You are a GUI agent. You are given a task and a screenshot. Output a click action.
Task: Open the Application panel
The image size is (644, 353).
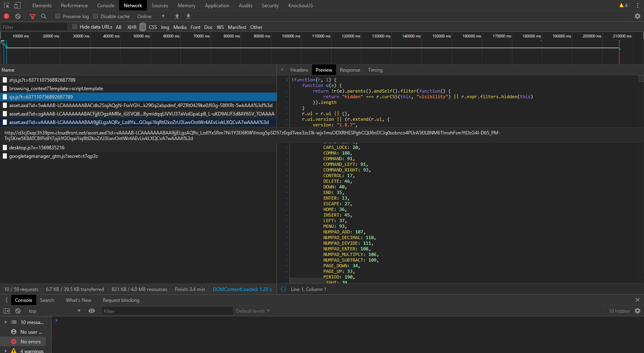tap(217, 6)
